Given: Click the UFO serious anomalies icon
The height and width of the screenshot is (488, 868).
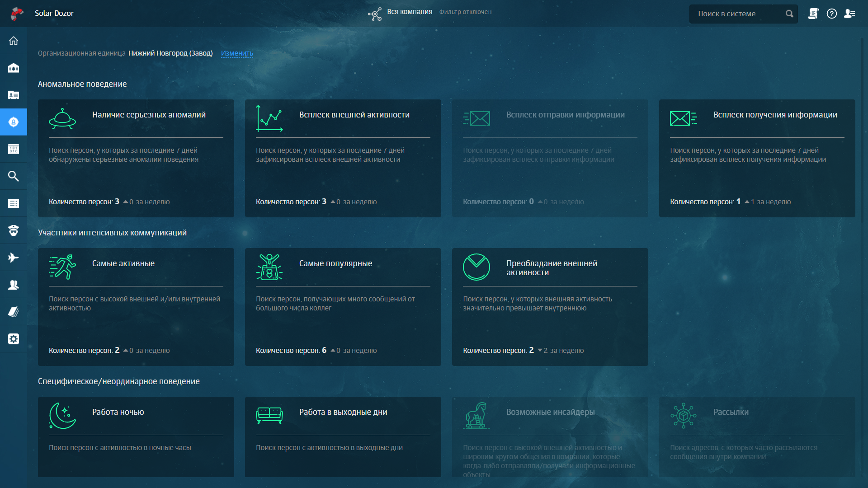Looking at the screenshot, I should (x=62, y=118).
